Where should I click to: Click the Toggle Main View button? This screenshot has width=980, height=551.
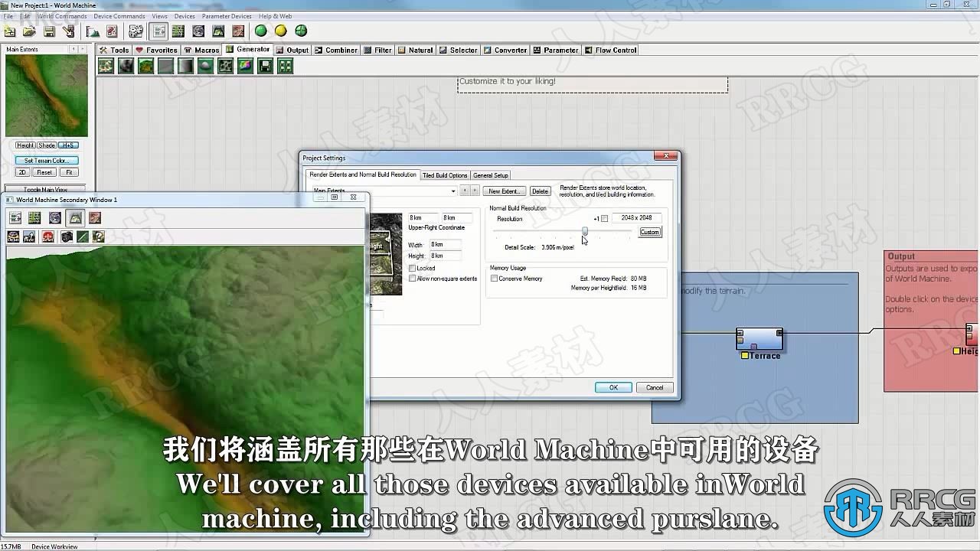coord(46,189)
